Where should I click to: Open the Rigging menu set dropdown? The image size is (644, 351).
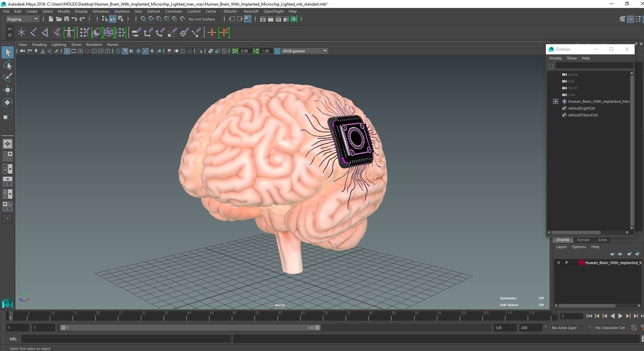click(22, 19)
